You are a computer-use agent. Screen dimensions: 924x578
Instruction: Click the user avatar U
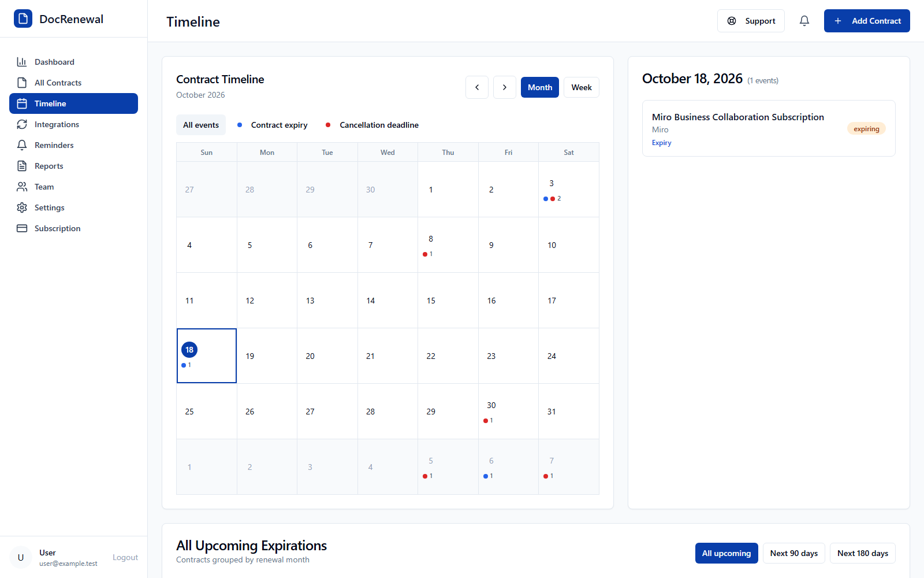[21, 557]
